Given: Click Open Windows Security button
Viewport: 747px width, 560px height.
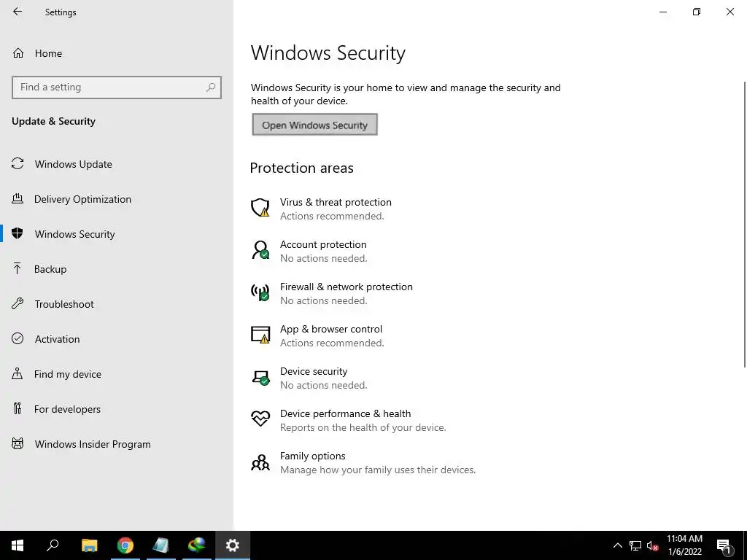Looking at the screenshot, I should tap(315, 125).
